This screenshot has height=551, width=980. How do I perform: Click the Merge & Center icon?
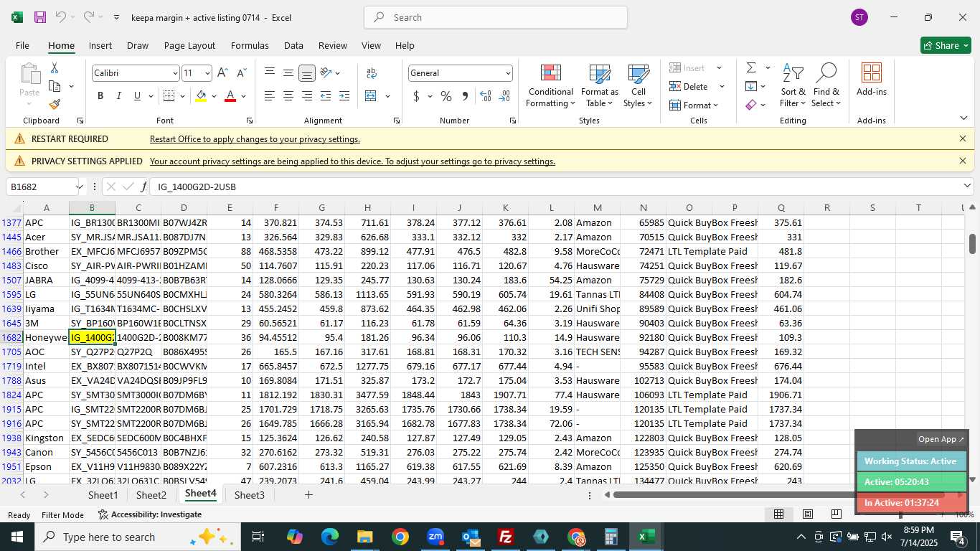pos(371,96)
